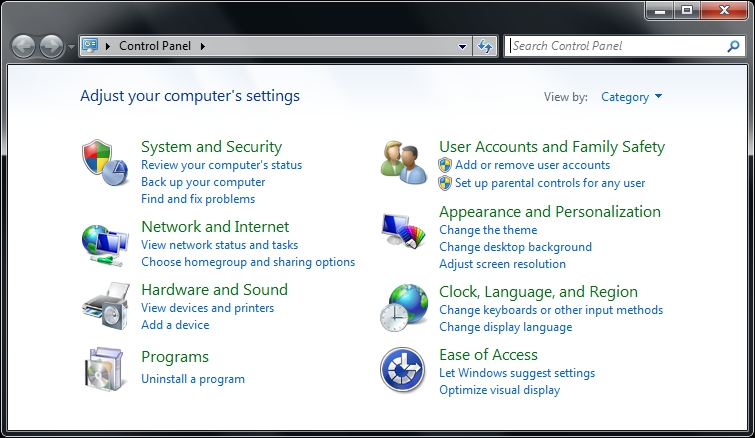Click the shield icon beside Add or remove user accounts
The height and width of the screenshot is (438, 755).
point(445,165)
